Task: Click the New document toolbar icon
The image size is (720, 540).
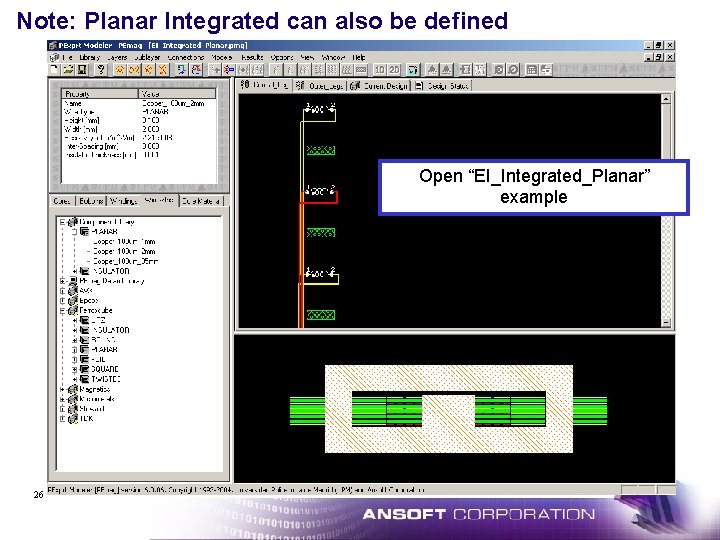Action: click(x=54, y=69)
